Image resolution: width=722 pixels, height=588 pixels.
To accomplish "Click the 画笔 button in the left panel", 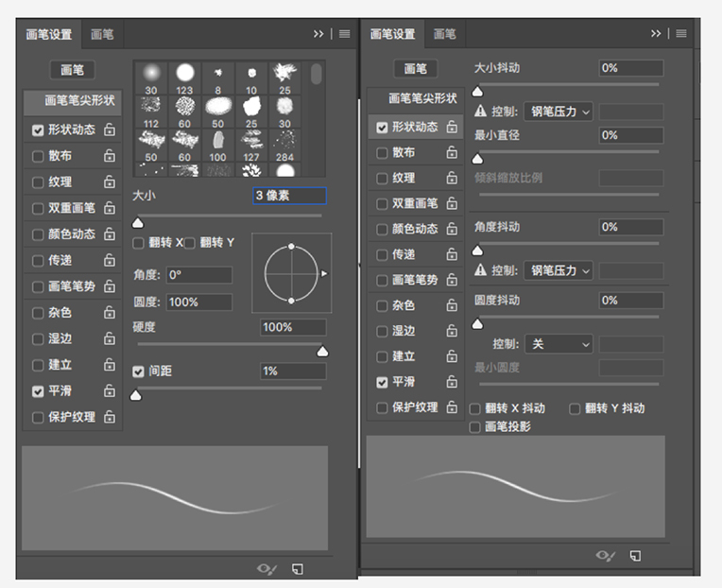I will pyautogui.click(x=72, y=70).
